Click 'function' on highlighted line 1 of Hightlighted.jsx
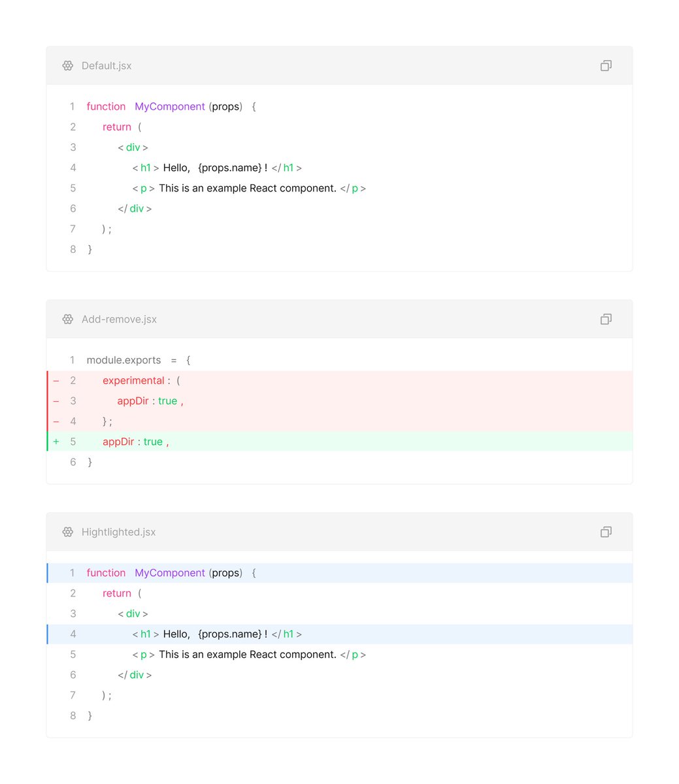Screen dimensions: 679x784 [x=106, y=573]
